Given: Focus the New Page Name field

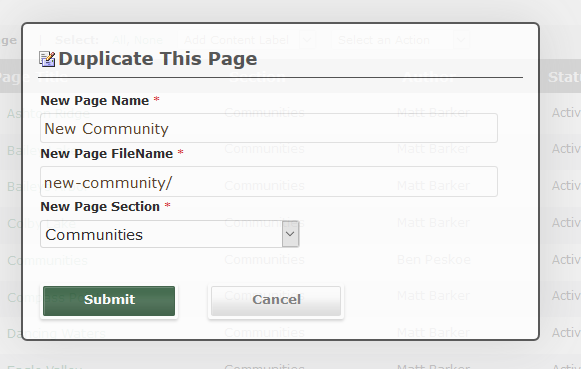Looking at the screenshot, I should click(269, 128).
